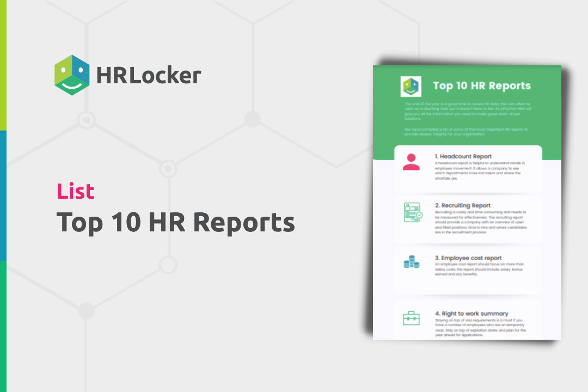
Task: Click the 'Top 10 HR Reports' main heading
Action: click(x=175, y=222)
